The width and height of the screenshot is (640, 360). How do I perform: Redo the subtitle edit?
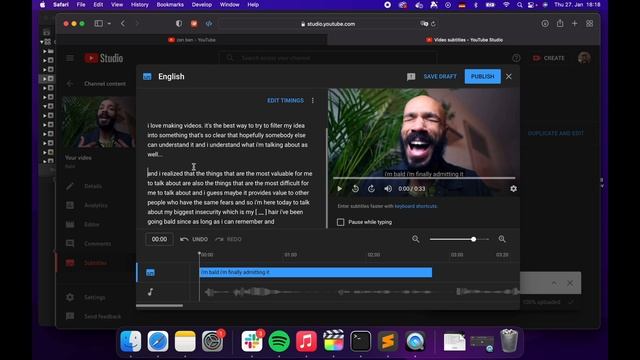pyautogui.click(x=229, y=239)
